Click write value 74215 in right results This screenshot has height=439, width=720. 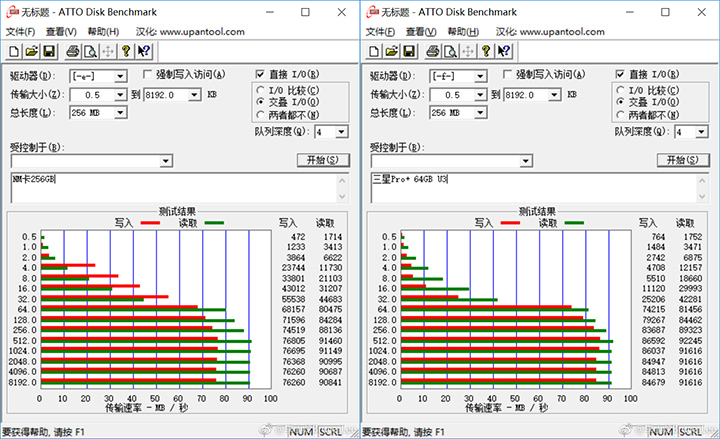coord(653,309)
